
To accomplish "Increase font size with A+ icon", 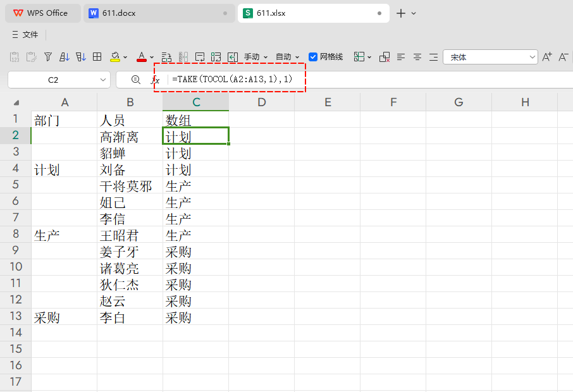I will (x=547, y=57).
